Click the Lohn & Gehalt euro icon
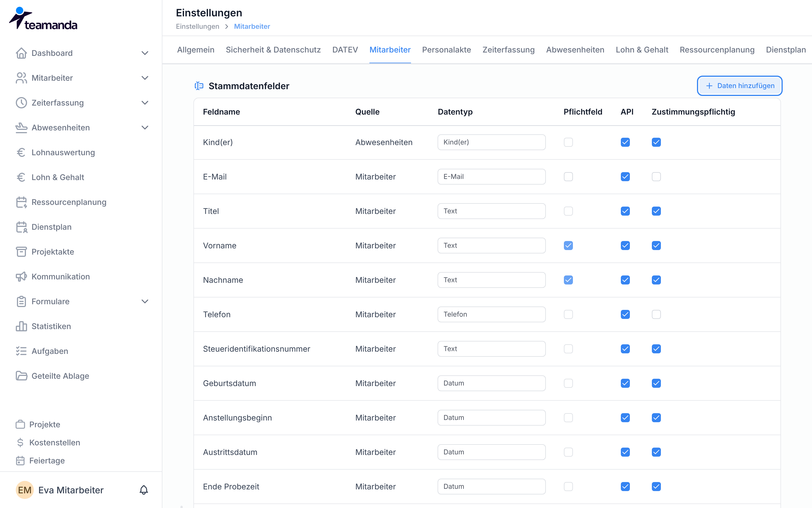Viewport: 812px width, 508px height. pos(21,178)
